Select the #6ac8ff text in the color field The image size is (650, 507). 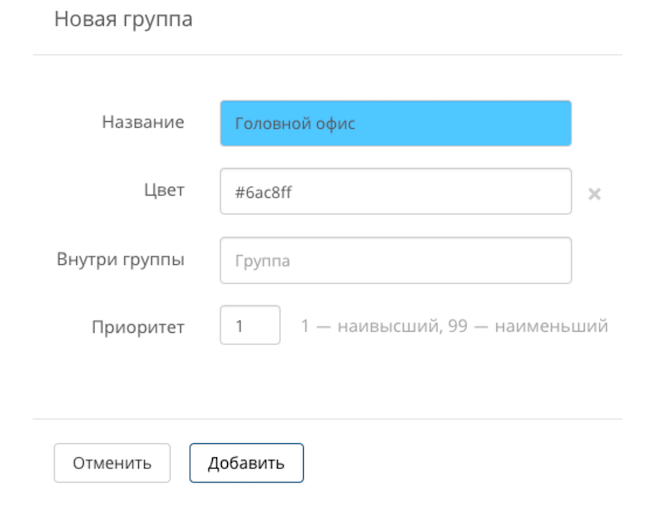coord(263,192)
